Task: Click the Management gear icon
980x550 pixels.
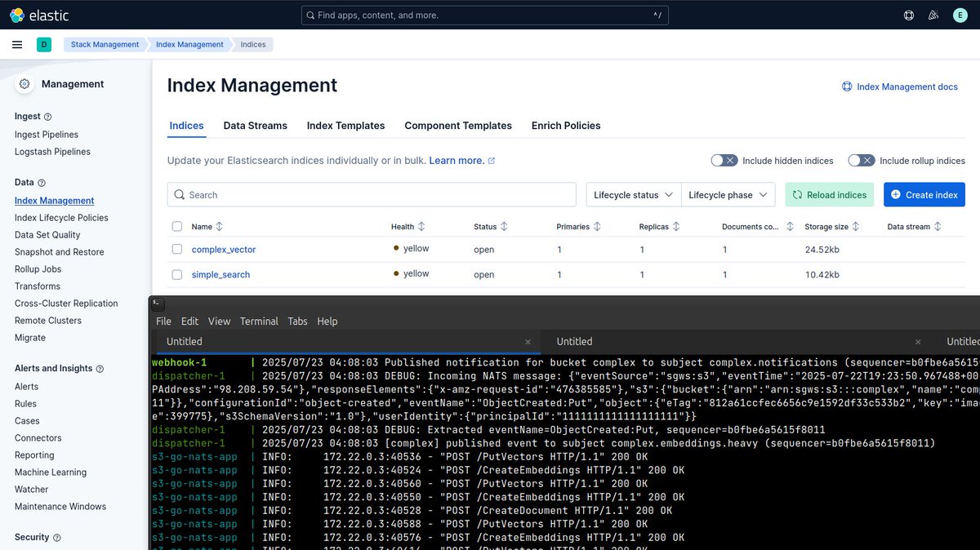Action: 24,83
